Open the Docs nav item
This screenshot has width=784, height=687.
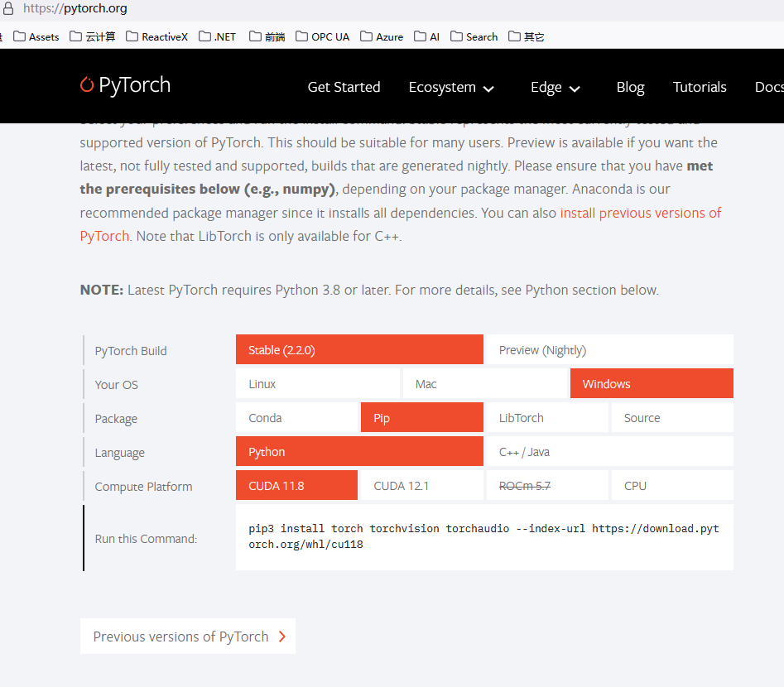coord(769,87)
